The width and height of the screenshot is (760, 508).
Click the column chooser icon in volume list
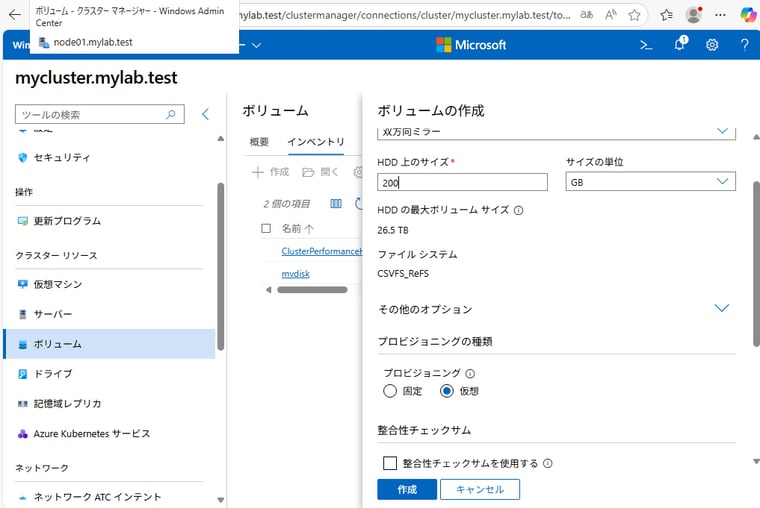336,204
